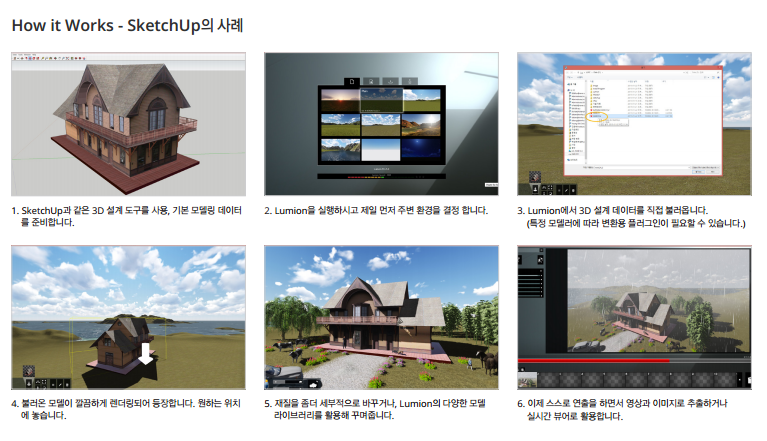Select the new scene tab icon in Lumion start screen
Screen dimensions: 767x441
coord(352,82)
